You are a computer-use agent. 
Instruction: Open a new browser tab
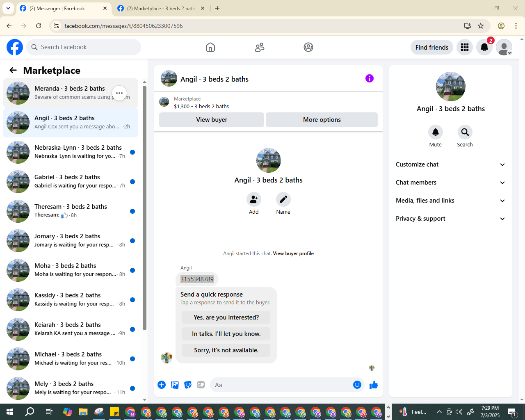[217, 9]
